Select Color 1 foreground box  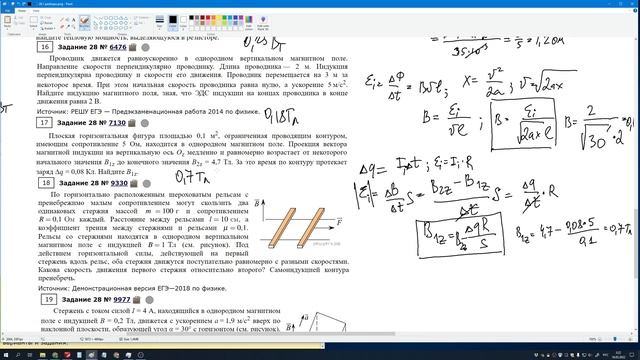173,22
